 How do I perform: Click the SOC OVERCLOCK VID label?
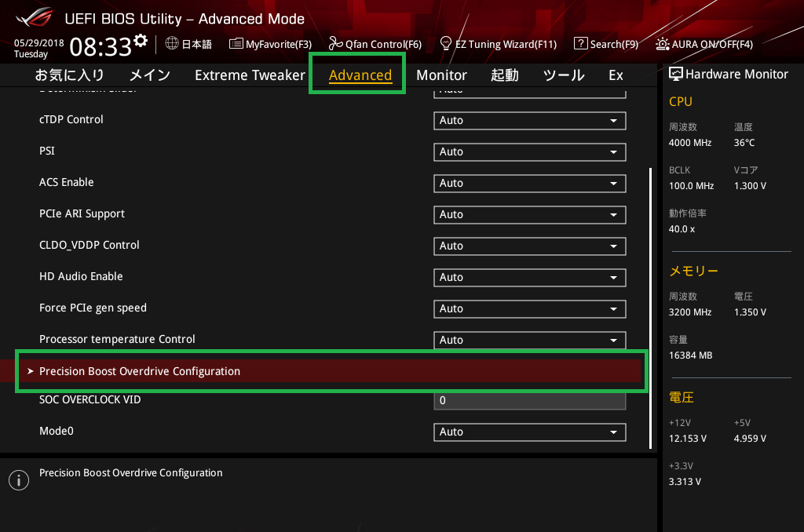pos(90,399)
